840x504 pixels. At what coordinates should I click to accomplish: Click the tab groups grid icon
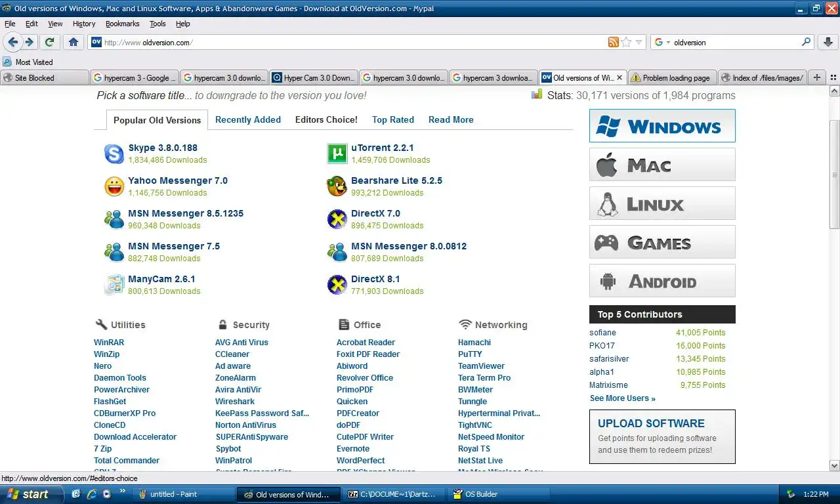pos(833,77)
